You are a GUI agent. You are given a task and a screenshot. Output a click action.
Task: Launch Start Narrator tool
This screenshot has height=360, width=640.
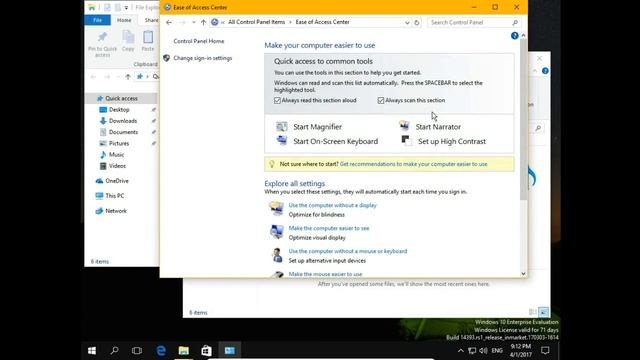coord(438,127)
